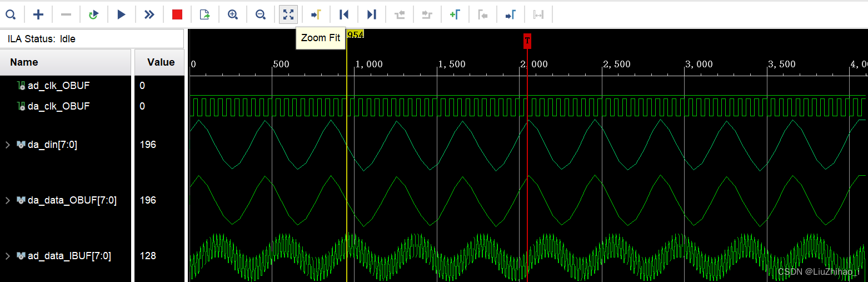Click the plus icon to add probes

click(x=38, y=14)
